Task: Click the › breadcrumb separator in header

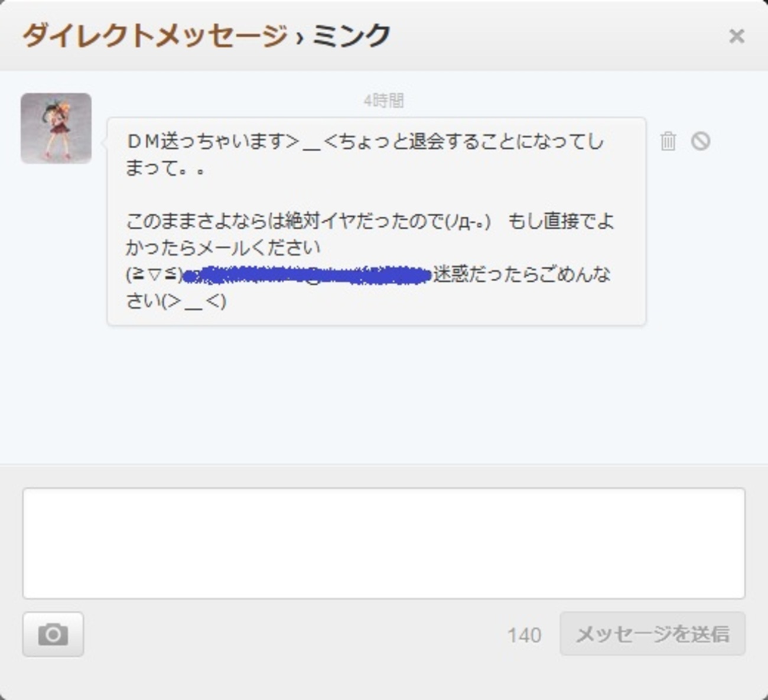Action: (x=300, y=37)
